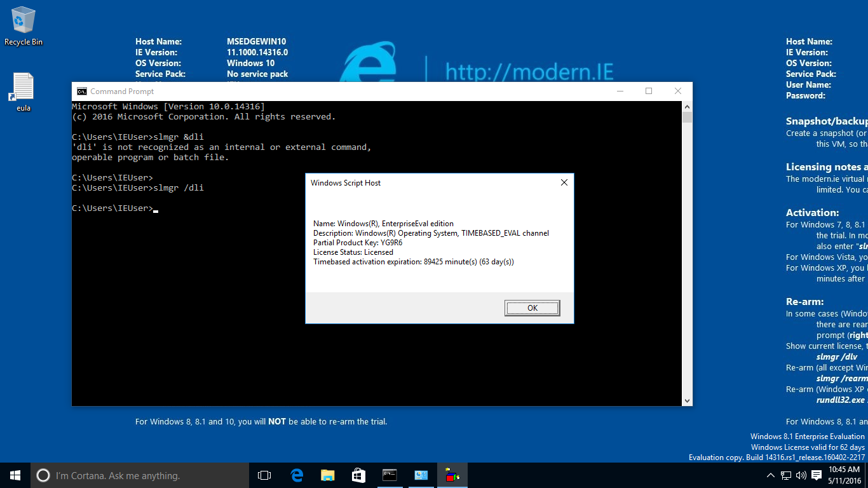This screenshot has width=868, height=488.
Task: Click the 'Re-arm:' heading on the wallpaper
Action: (x=805, y=301)
